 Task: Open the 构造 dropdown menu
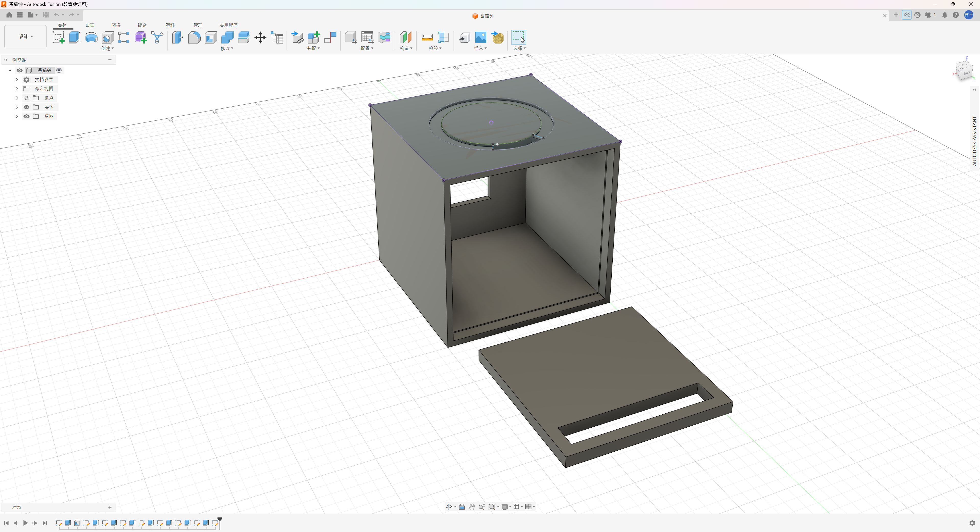(x=406, y=48)
